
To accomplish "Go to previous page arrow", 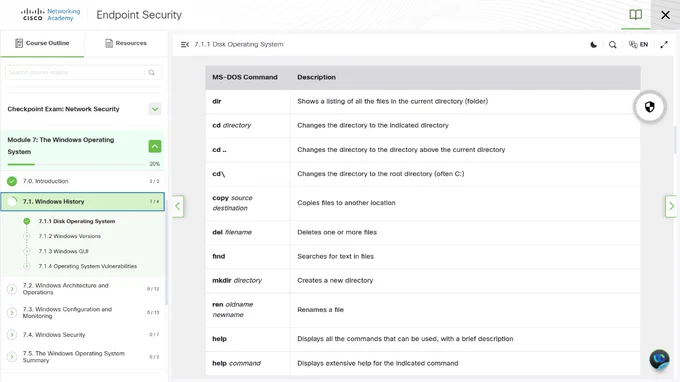I will pos(178,206).
